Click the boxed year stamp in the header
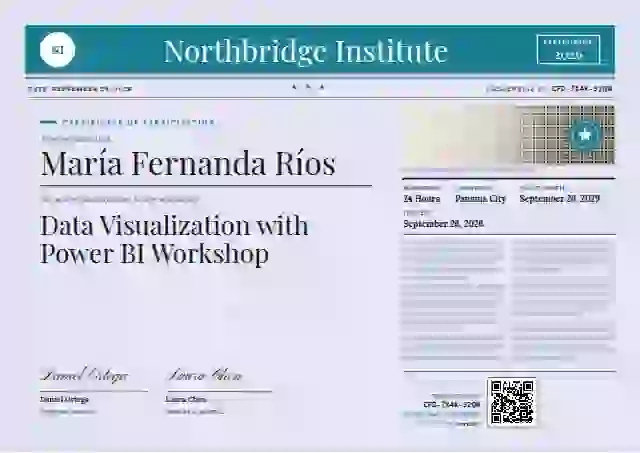The image size is (640, 453). pyautogui.click(x=569, y=50)
